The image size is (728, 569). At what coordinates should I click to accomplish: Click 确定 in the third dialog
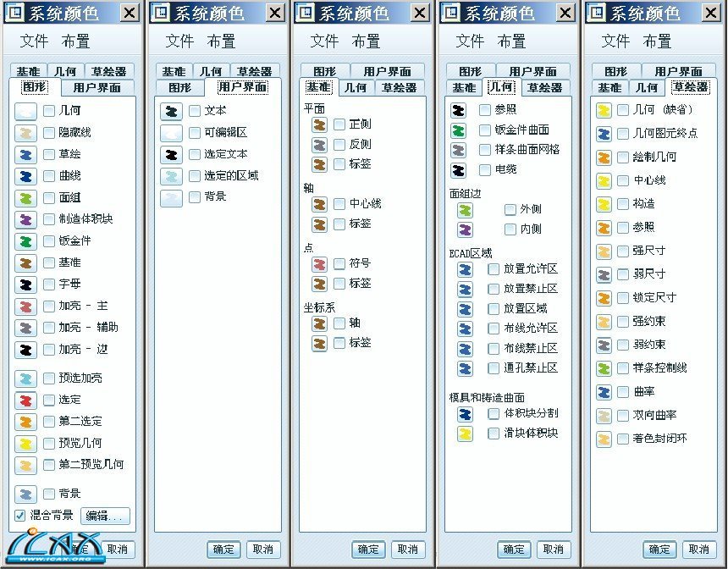click(x=368, y=550)
